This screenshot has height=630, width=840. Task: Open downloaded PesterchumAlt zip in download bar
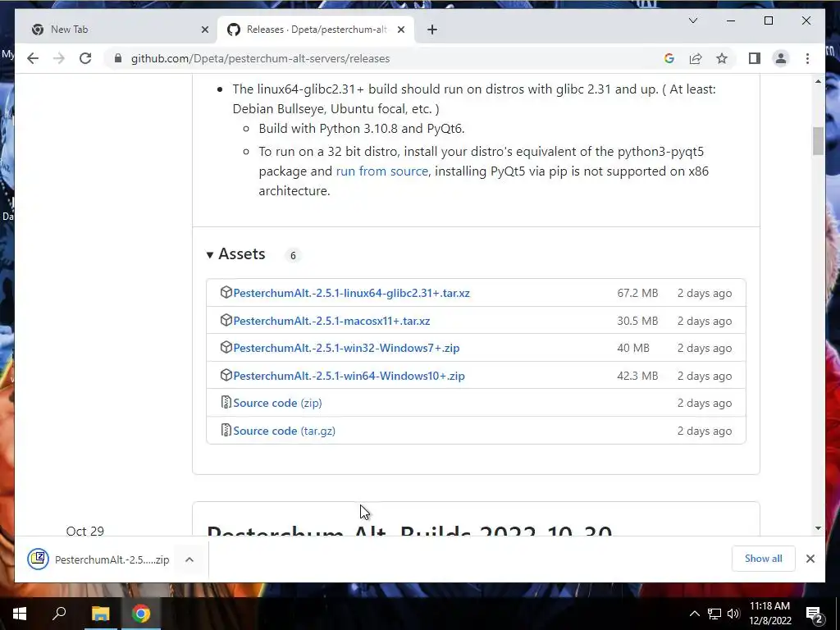[99, 559]
